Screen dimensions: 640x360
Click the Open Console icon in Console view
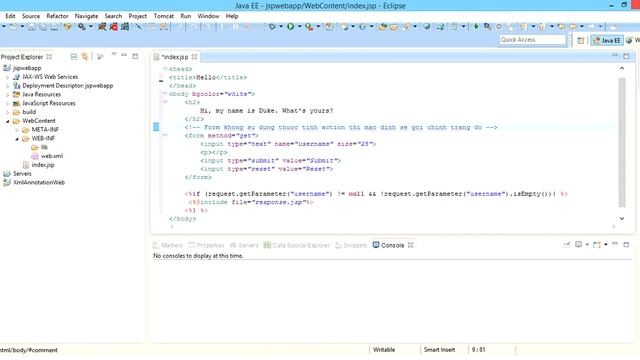(x=597, y=244)
